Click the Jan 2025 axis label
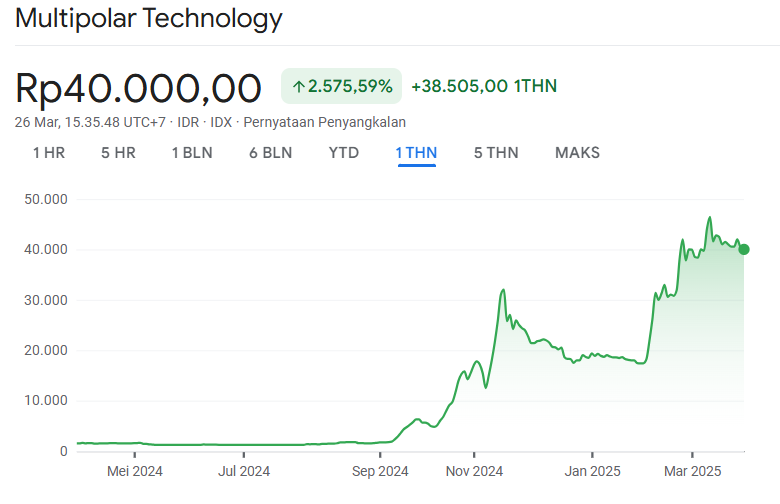Screen dimensions: 780x504 (x=591, y=471)
